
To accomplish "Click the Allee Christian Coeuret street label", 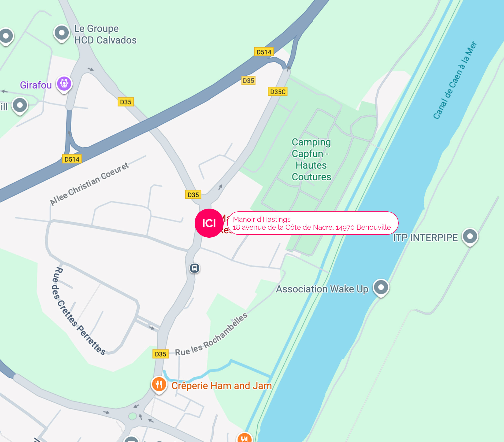I will coord(89,184).
